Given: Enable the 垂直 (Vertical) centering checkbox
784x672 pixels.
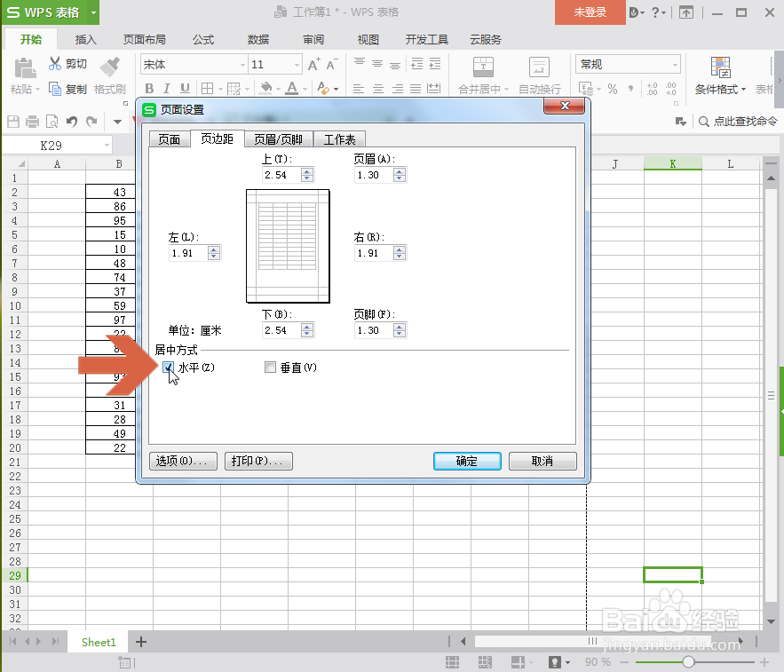Looking at the screenshot, I should pyautogui.click(x=270, y=367).
